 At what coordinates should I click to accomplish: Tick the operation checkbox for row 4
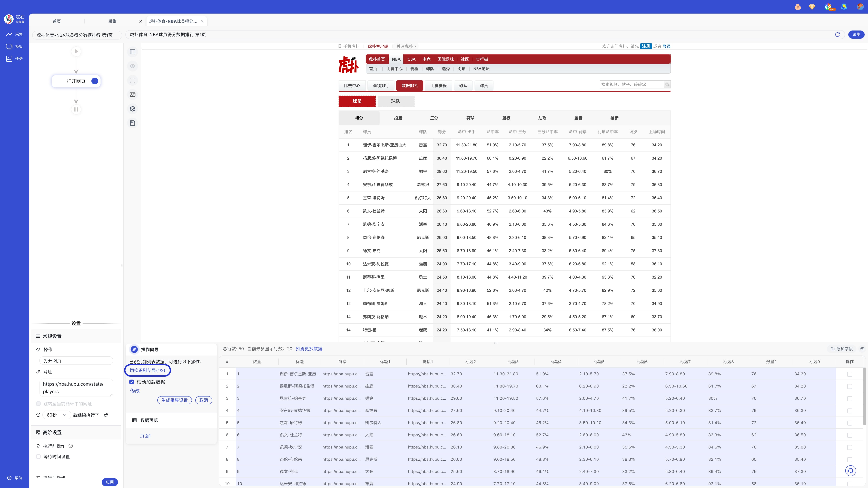pos(850,411)
